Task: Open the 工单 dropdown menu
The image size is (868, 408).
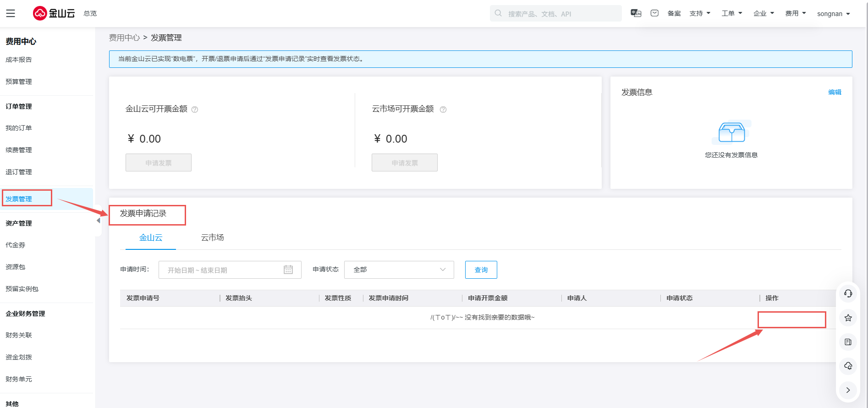Action: pyautogui.click(x=731, y=13)
